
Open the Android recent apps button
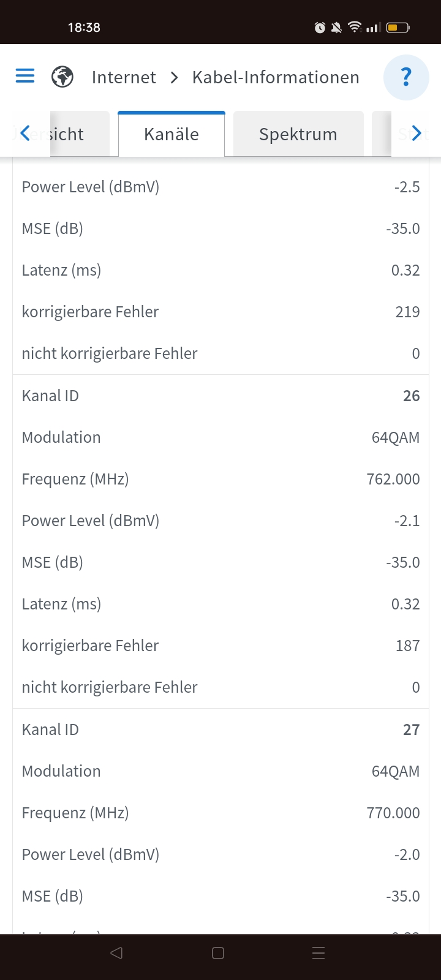318,953
